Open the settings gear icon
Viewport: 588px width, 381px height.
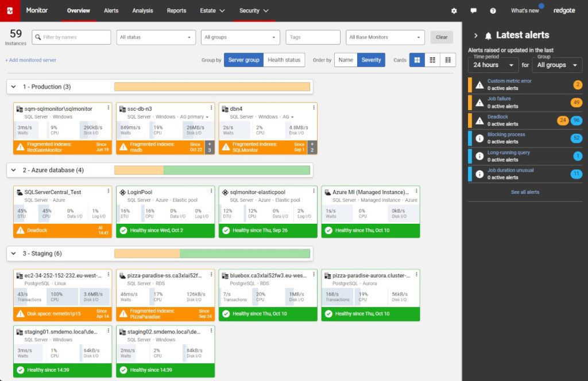[454, 10]
